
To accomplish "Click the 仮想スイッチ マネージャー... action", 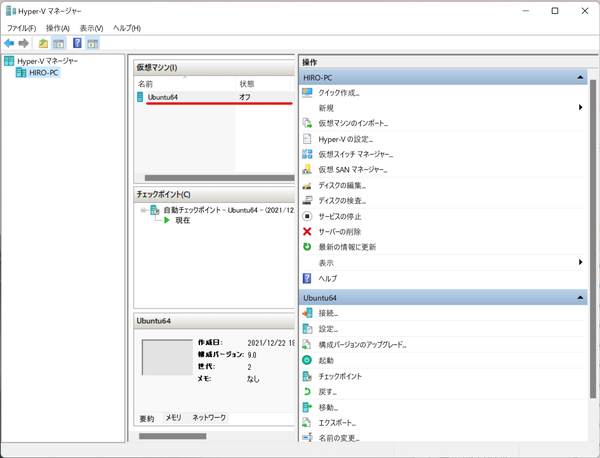I will 356,155.
